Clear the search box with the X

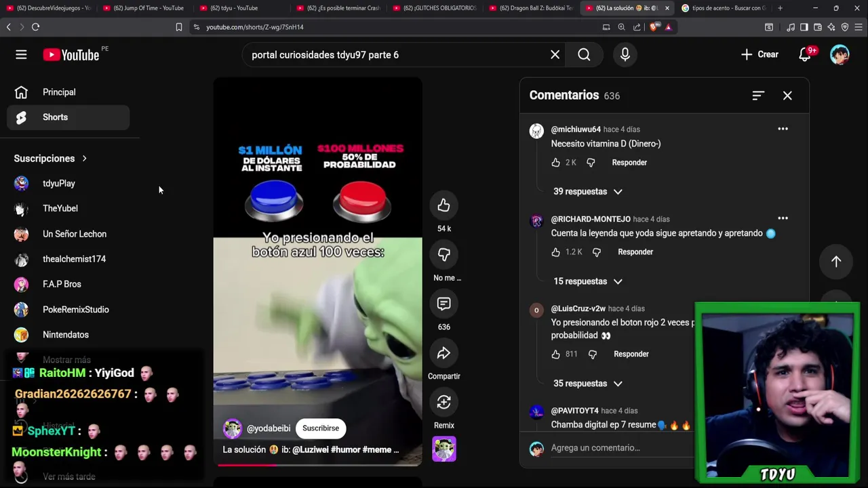555,55
